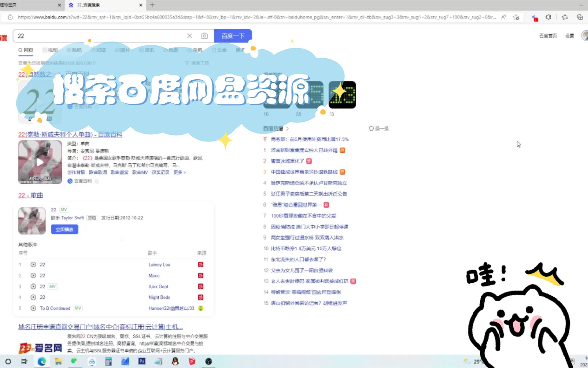
Task: Click the read aloud icon in the address bar
Action: coord(504,17)
